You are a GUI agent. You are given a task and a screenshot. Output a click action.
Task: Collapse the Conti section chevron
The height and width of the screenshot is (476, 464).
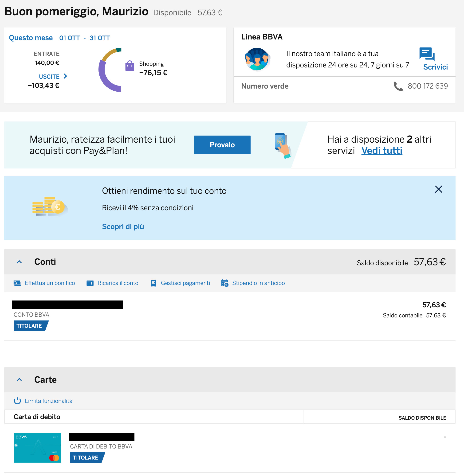pos(19,262)
